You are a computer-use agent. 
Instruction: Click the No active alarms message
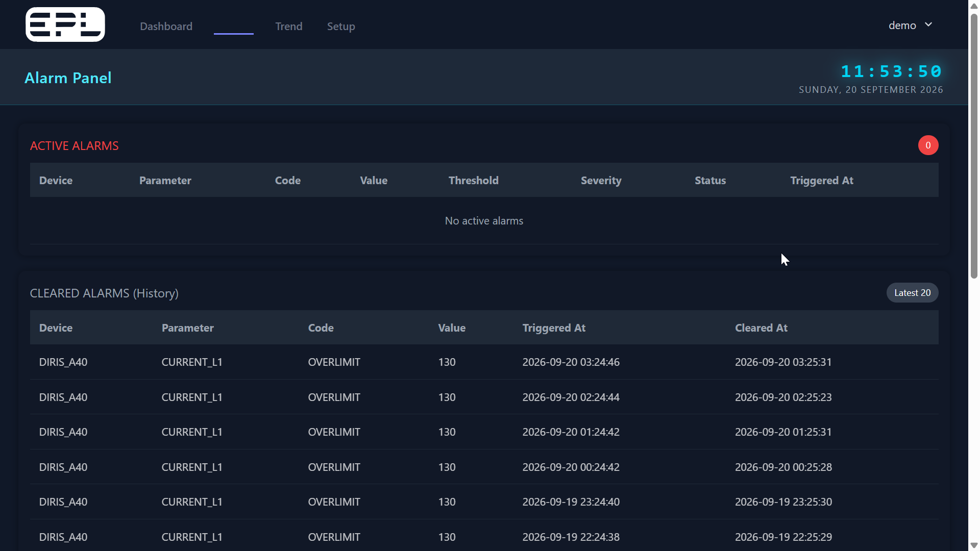(484, 221)
